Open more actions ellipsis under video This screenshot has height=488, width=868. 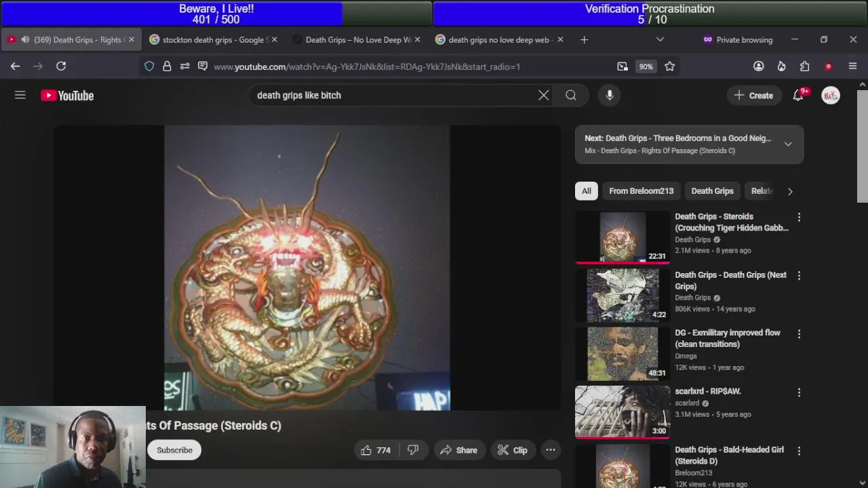(x=551, y=450)
